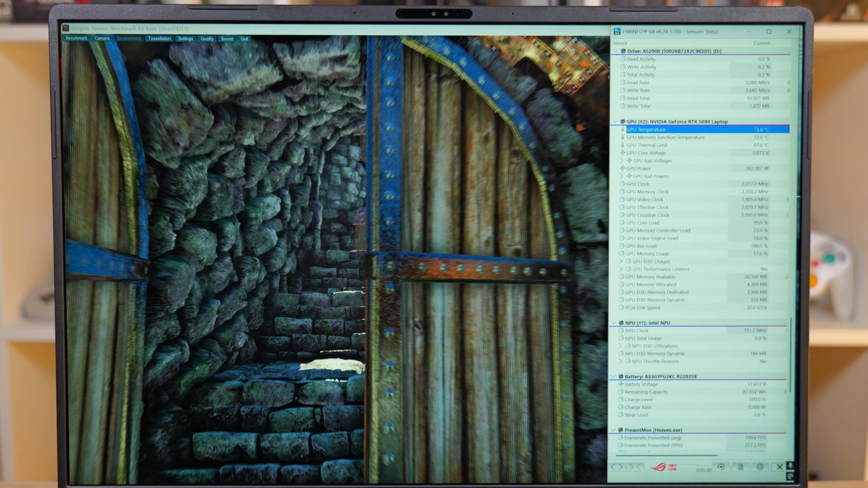868x488 pixels.
Task: Click the reset clock button in HWiNFO
Action: (721, 467)
